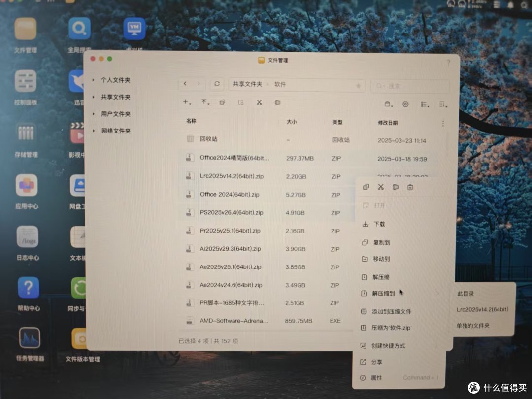The height and width of the screenshot is (399, 532).
Task: Click the toolbar copy icon
Action: pos(222,102)
